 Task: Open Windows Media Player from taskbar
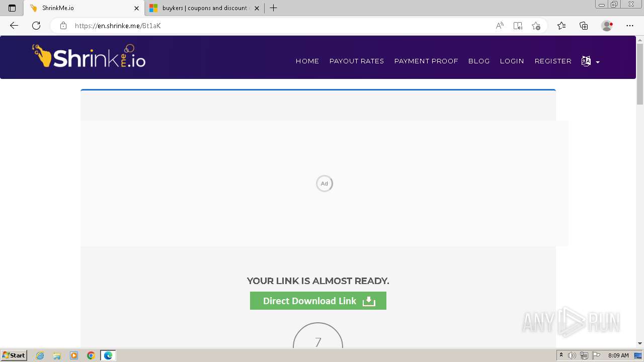tap(74, 355)
